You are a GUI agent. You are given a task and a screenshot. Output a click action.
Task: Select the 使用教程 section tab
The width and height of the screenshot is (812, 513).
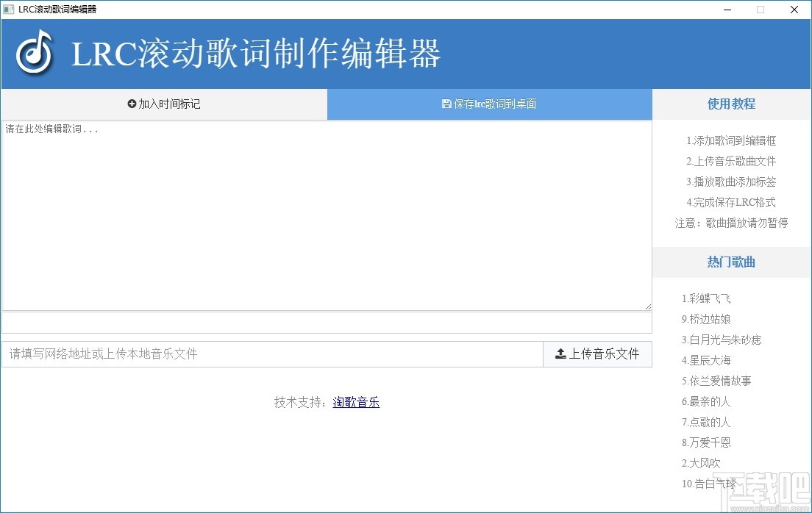[x=730, y=104]
